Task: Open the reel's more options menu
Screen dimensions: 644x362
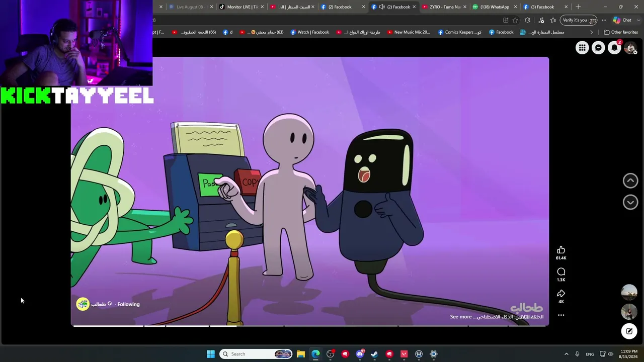Action: pos(561,315)
